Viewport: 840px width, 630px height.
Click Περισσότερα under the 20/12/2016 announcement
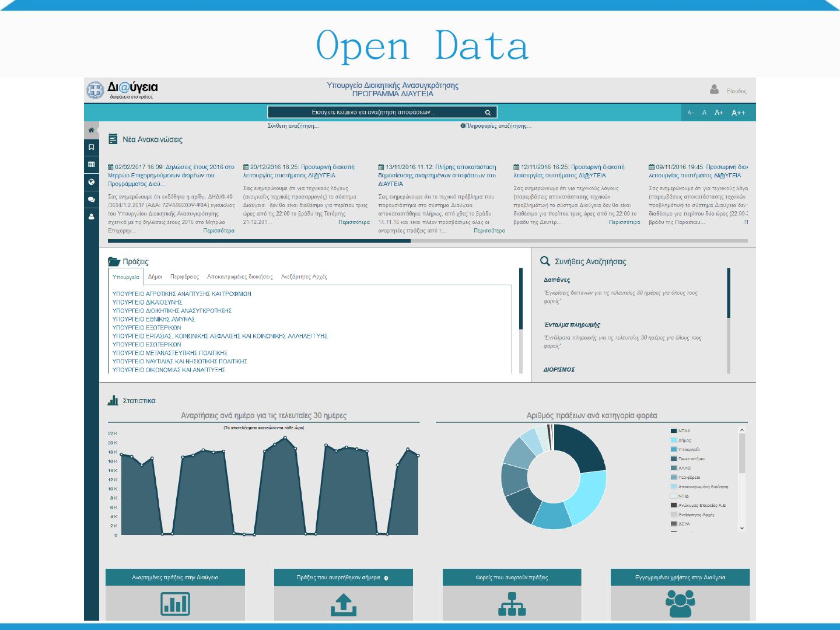click(x=354, y=222)
